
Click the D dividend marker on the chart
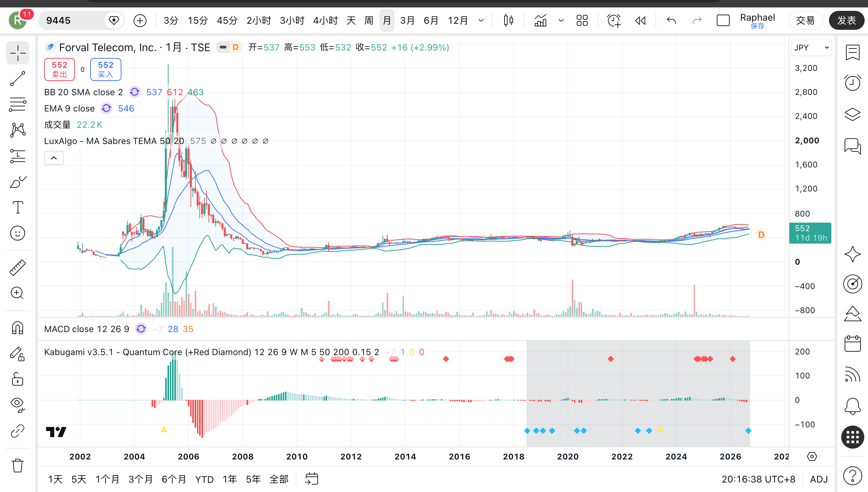[x=761, y=234]
